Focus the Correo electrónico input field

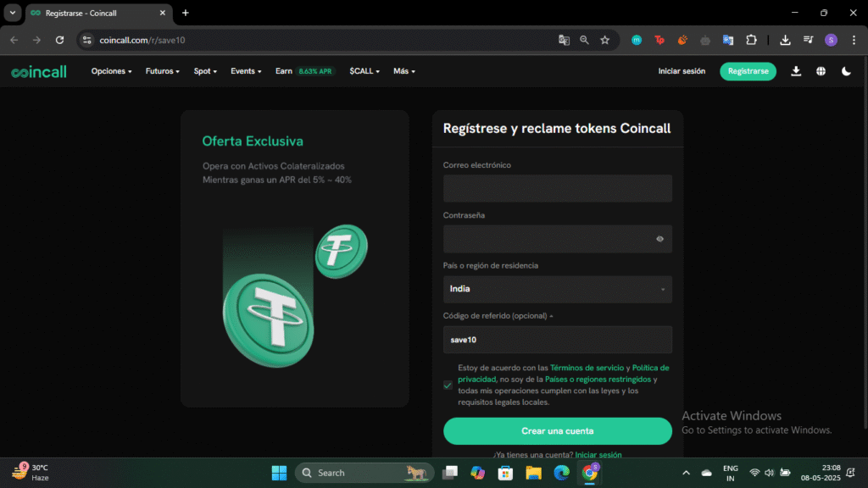point(558,188)
